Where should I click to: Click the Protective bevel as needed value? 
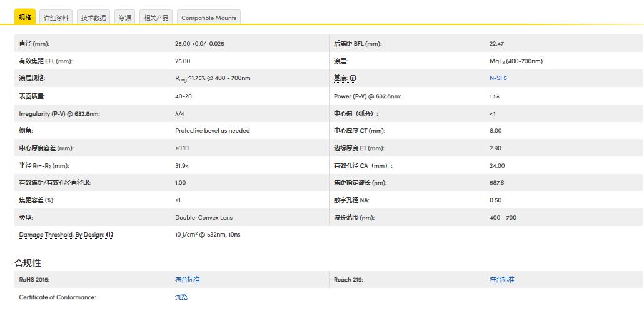click(x=212, y=131)
